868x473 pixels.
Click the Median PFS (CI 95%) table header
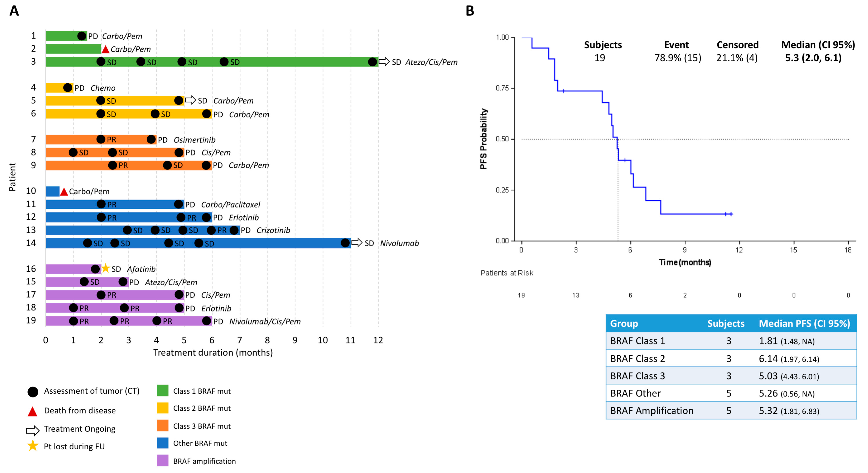point(804,323)
